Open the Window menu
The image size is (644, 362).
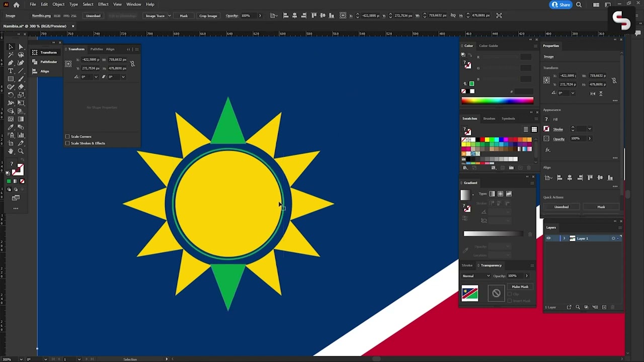click(x=133, y=5)
